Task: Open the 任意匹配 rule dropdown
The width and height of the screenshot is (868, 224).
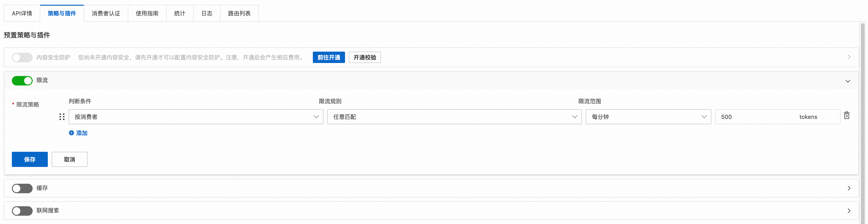Action: point(454,117)
